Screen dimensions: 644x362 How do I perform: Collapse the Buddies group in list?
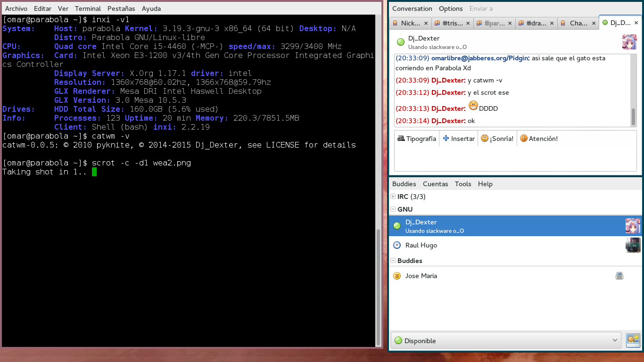coord(393,261)
